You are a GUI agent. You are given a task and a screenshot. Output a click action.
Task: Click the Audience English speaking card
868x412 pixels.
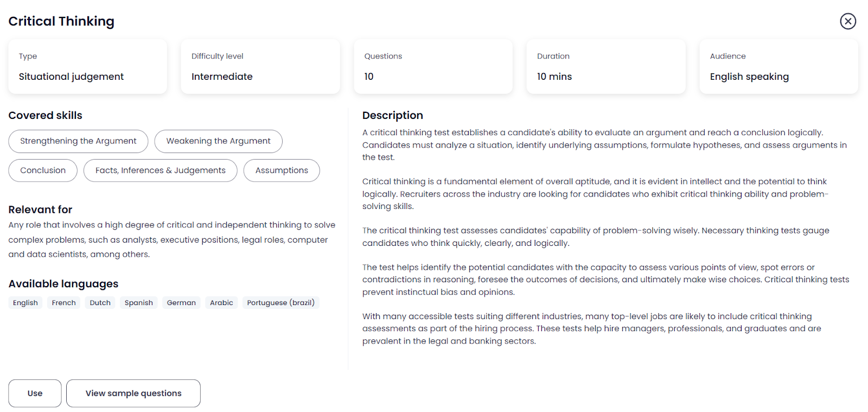(x=779, y=66)
